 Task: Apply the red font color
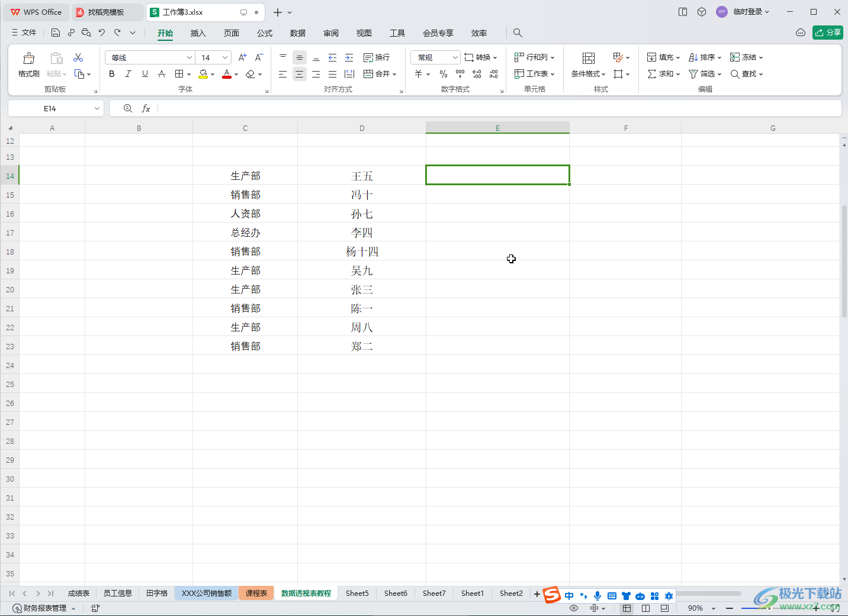click(227, 74)
